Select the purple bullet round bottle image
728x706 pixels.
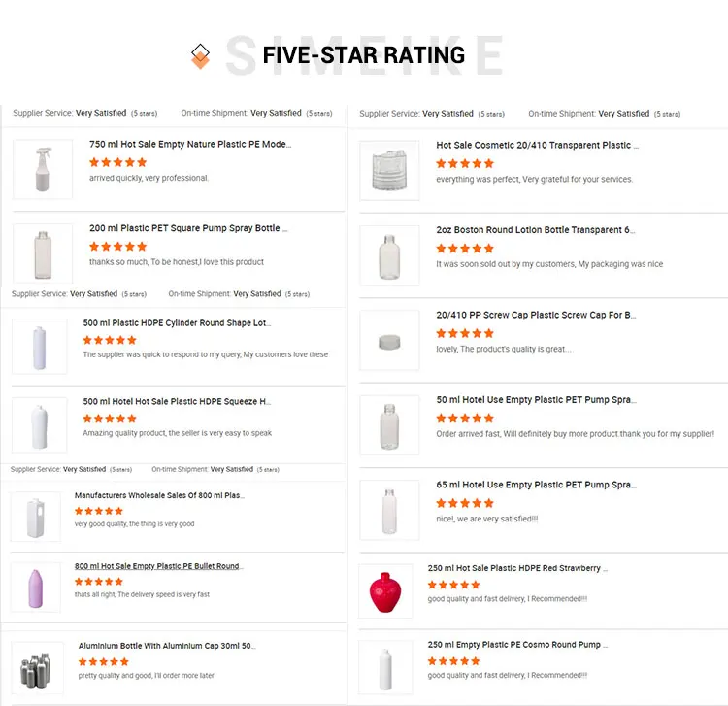coord(36,588)
